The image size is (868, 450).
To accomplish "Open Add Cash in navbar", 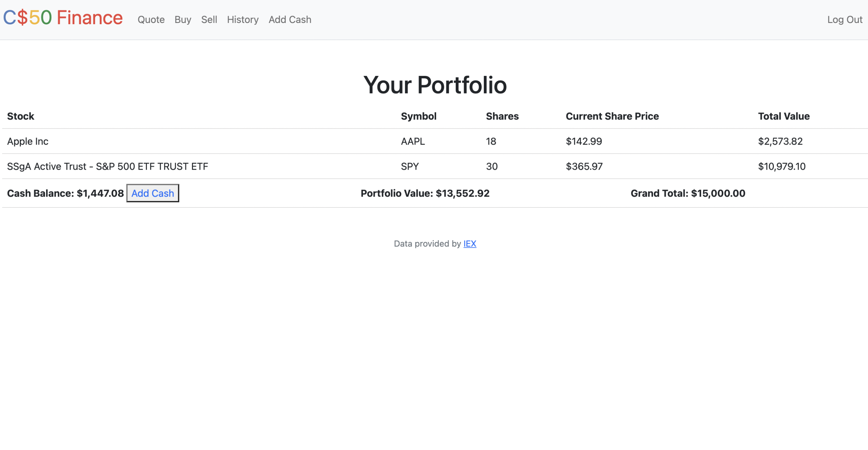I will (x=290, y=20).
